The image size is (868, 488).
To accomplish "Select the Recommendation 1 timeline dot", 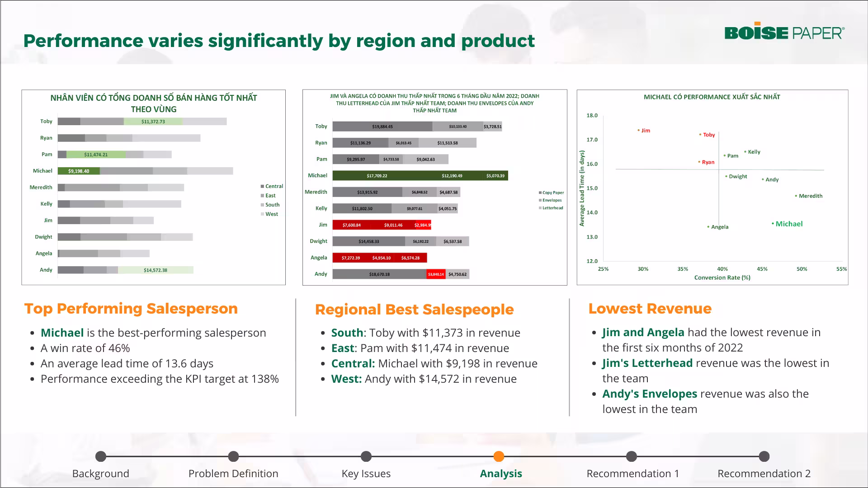I will [632, 456].
